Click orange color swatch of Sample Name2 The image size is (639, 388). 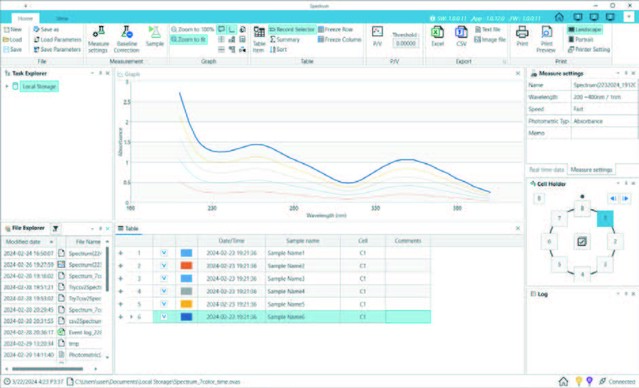(x=186, y=266)
